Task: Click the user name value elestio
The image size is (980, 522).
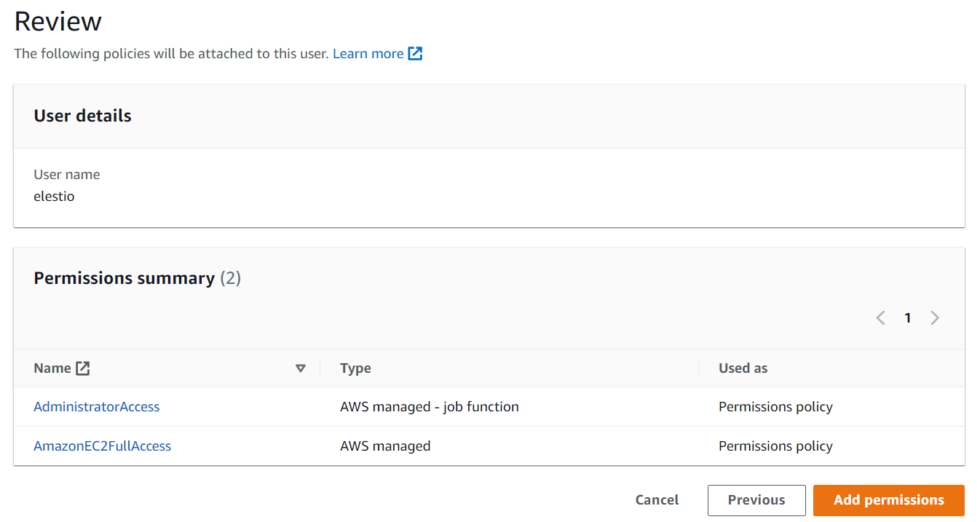Action: [54, 197]
